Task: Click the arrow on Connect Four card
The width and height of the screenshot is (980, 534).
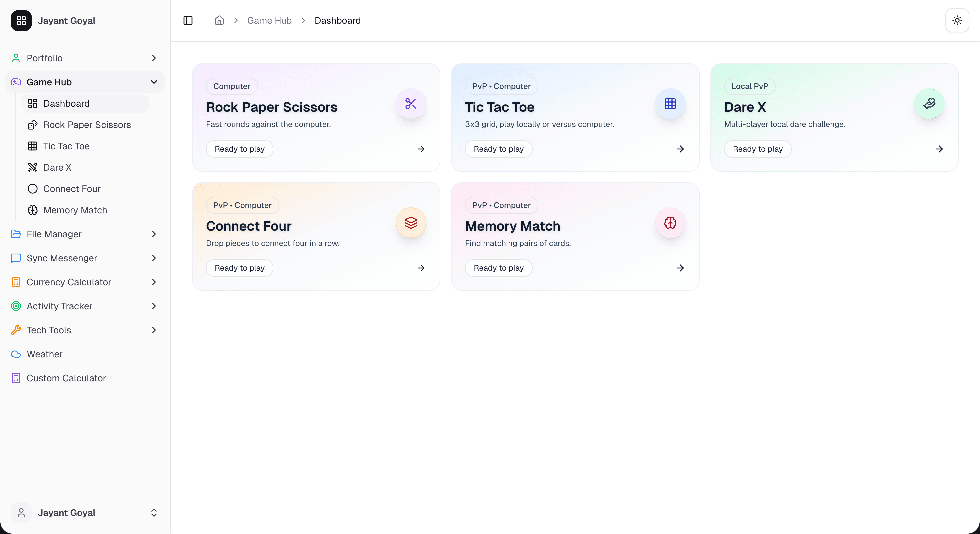Action: point(421,268)
